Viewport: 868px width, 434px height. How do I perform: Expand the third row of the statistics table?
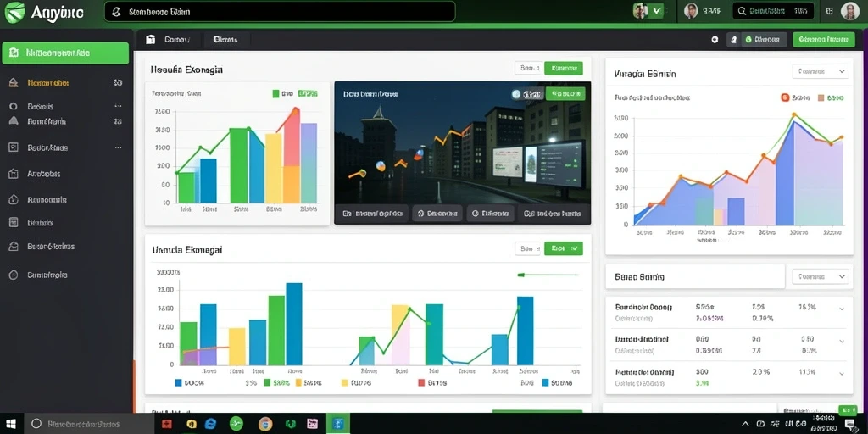[842, 374]
